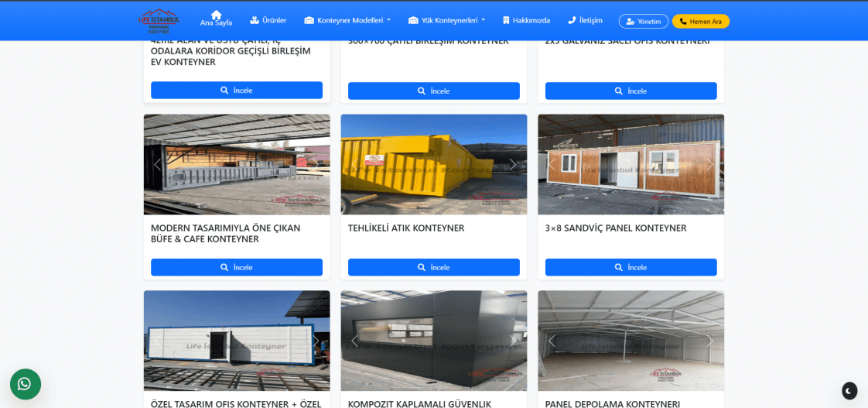This screenshot has width=868, height=408.
Task: Open the Hakkımızda page
Action: (x=526, y=20)
